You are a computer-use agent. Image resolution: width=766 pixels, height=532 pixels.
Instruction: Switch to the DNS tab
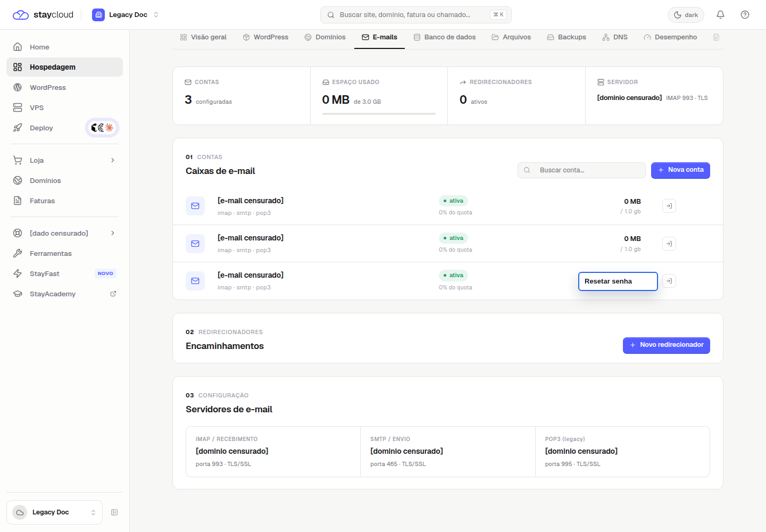coord(615,37)
